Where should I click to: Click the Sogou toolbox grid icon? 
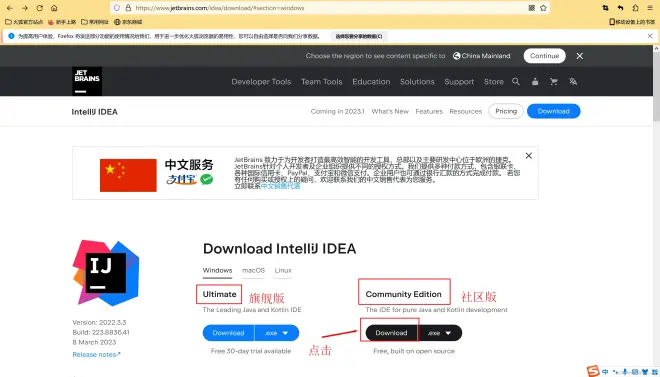click(x=654, y=372)
